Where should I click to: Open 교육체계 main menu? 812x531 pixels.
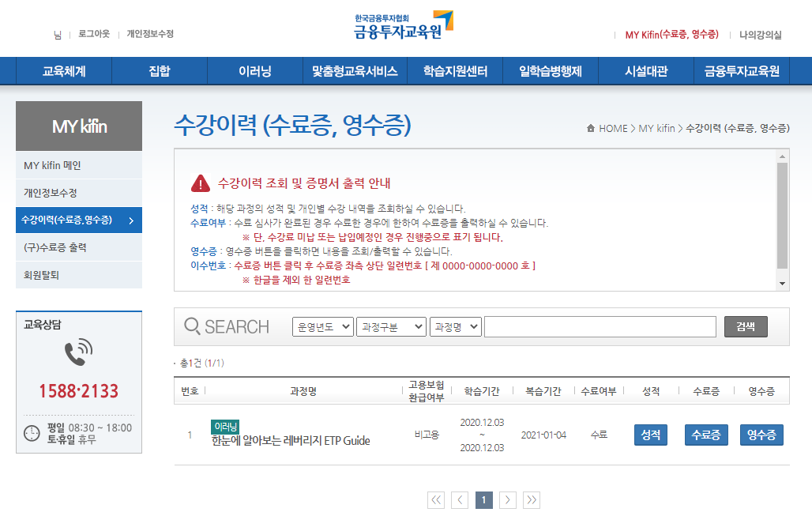64,71
